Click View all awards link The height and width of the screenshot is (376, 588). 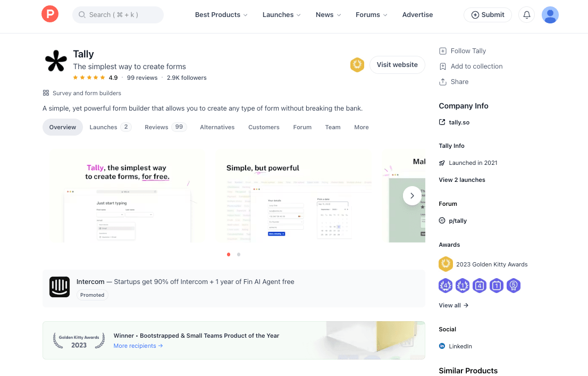pos(453,305)
